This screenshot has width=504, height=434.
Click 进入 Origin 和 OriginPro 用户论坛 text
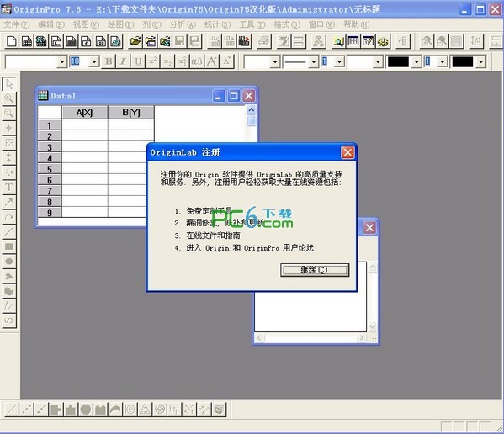click(250, 247)
